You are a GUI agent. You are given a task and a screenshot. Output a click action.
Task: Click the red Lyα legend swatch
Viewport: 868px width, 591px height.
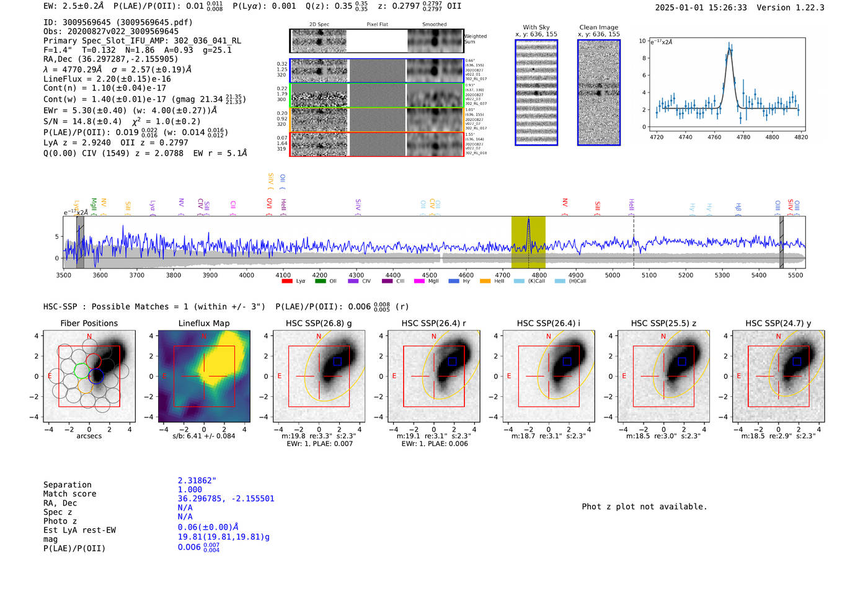coord(287,281)
